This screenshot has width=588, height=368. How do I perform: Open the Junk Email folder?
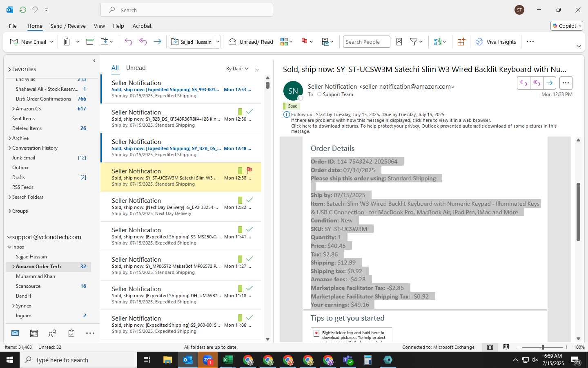tap(24, 158)
